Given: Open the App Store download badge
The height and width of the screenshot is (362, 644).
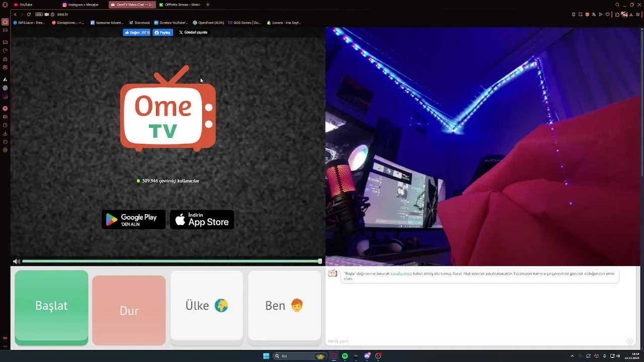Looking at the screenshot, I should click(x=202, y=220).
